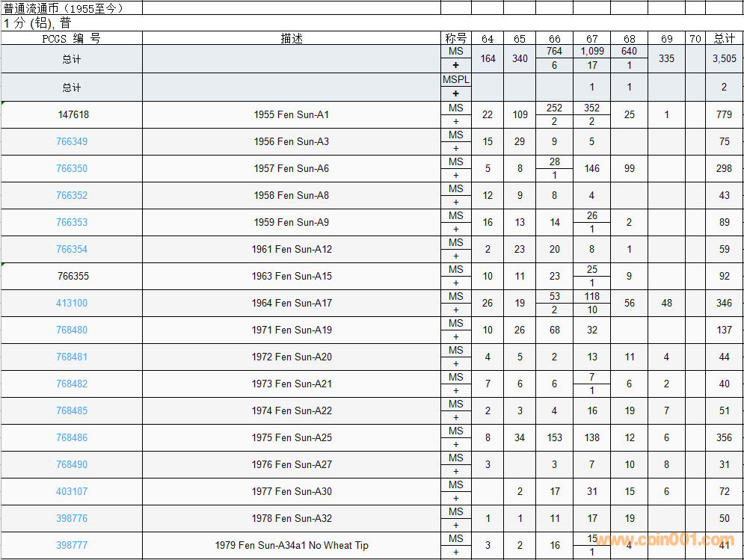744x560 pixels.
Task: Click the 1955 Fen Sun-A1 description cell
Action: [292, 115]
